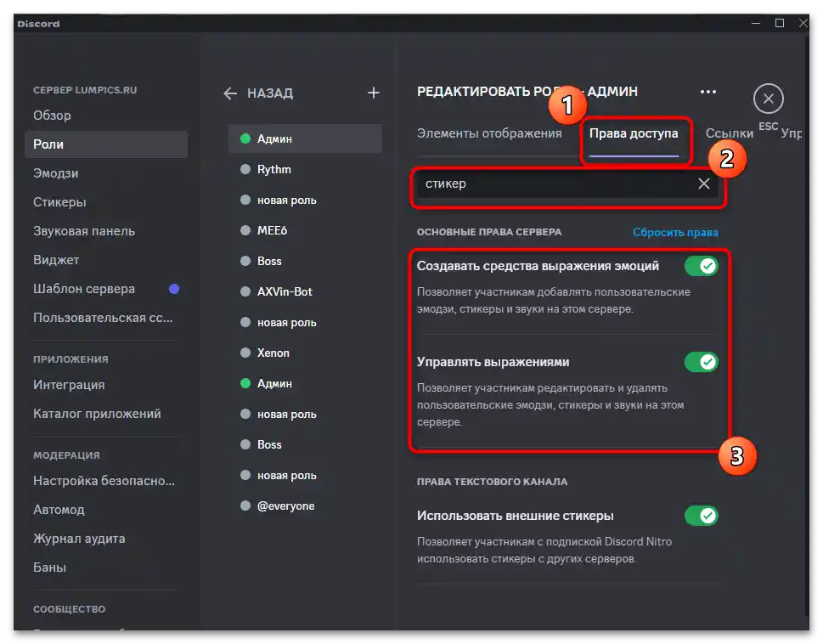Select the Rythm role in list
This screenshot has height=644, width=823.
(x=273, y=169)
